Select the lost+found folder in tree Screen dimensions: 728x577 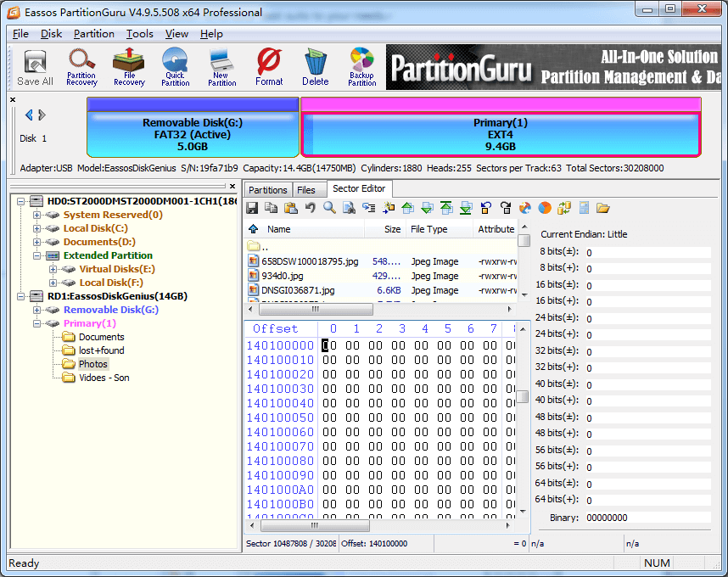(101, 350)
